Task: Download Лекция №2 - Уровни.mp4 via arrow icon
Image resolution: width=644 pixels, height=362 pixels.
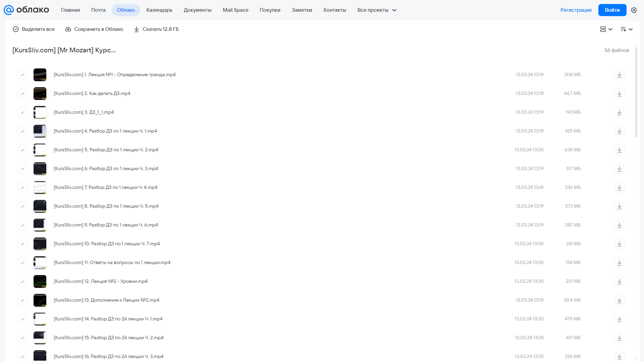Action: [620, 281]
